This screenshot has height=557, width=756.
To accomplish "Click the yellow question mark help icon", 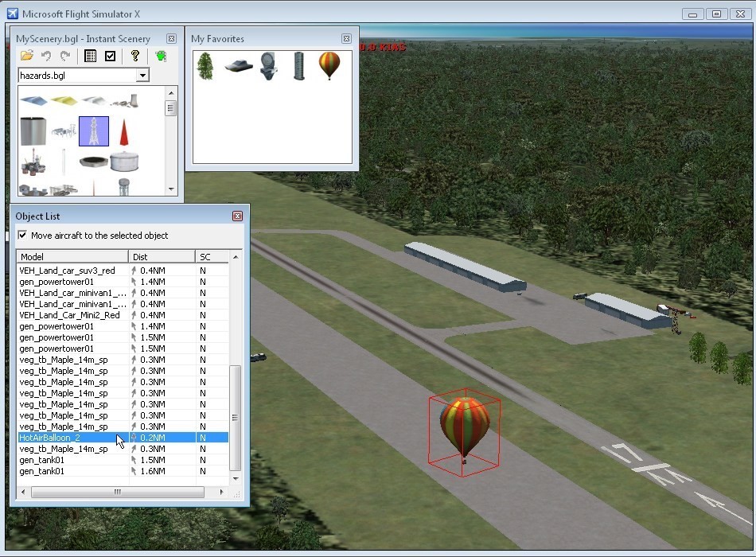I will (x=135, y=56).
